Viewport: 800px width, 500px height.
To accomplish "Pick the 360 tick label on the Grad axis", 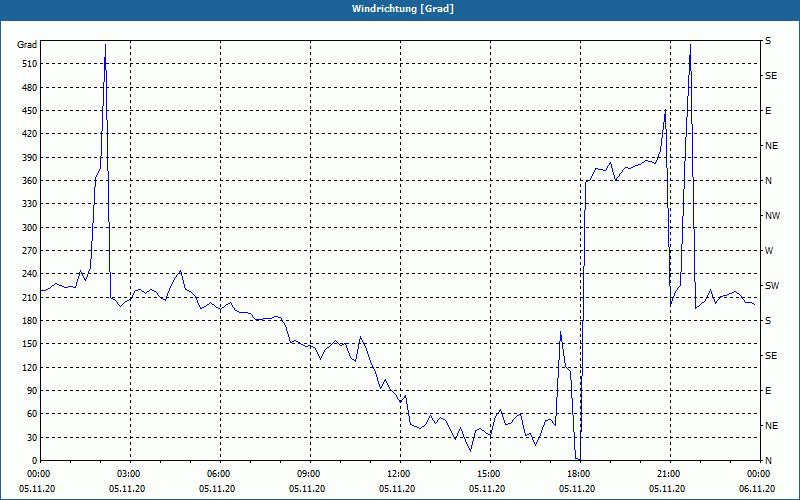I will pyautogui.click(x=30, y=181).
